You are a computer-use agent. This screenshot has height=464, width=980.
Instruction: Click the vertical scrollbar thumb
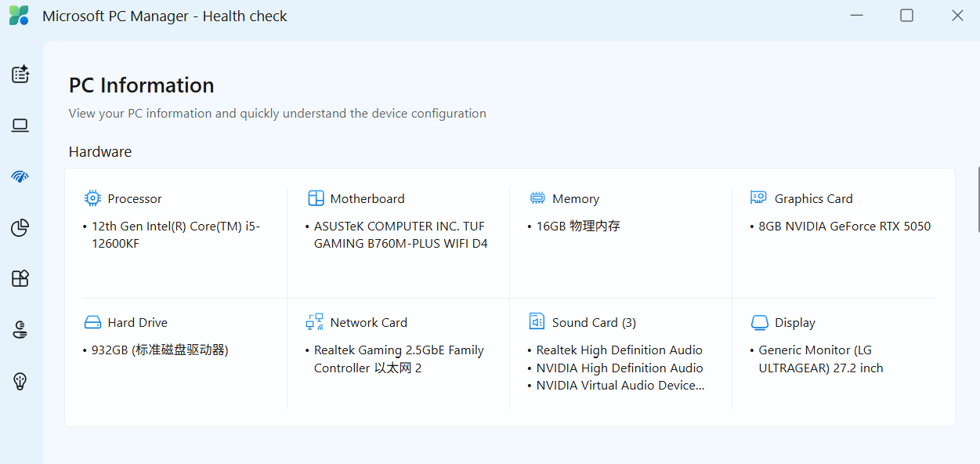coord(978,199)
